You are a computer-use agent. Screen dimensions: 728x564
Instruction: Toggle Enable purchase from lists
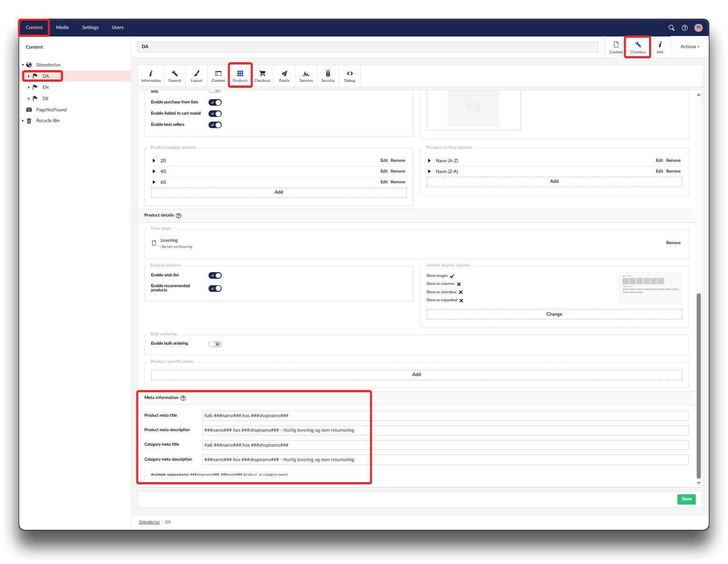pos(215,102)
